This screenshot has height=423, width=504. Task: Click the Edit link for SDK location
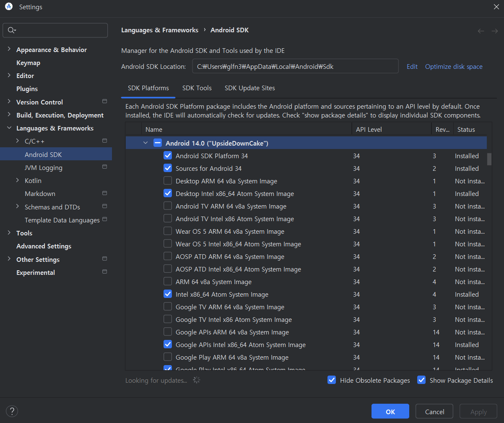pyautogui.click(x=412, y=67)
